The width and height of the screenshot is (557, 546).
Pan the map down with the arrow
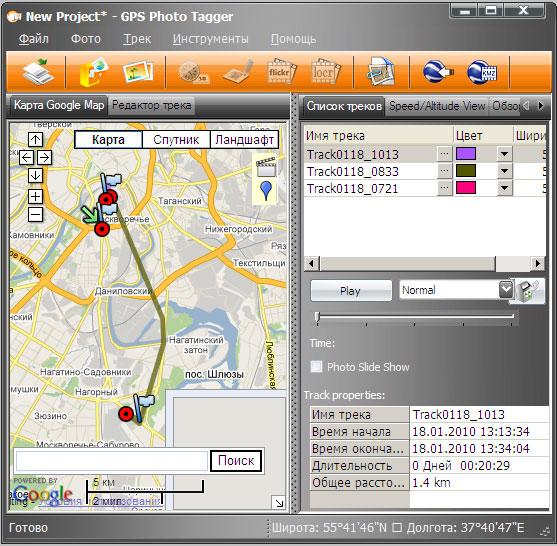(x=35, y=175)
